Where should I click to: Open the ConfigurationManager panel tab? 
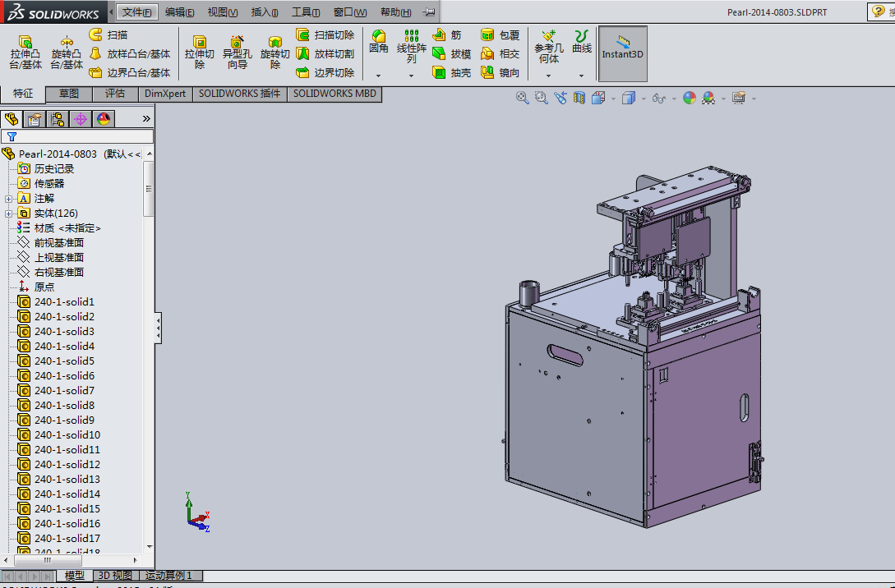(57, 119)
